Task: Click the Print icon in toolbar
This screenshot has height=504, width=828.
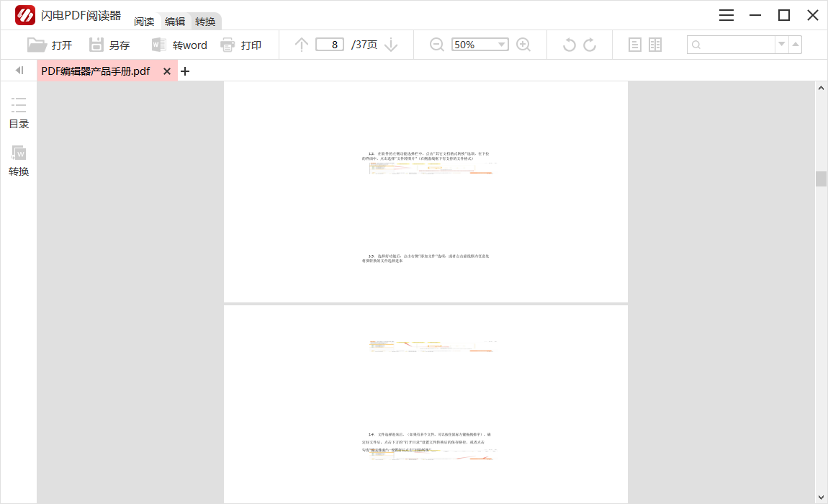Action: tap(228, 45)
